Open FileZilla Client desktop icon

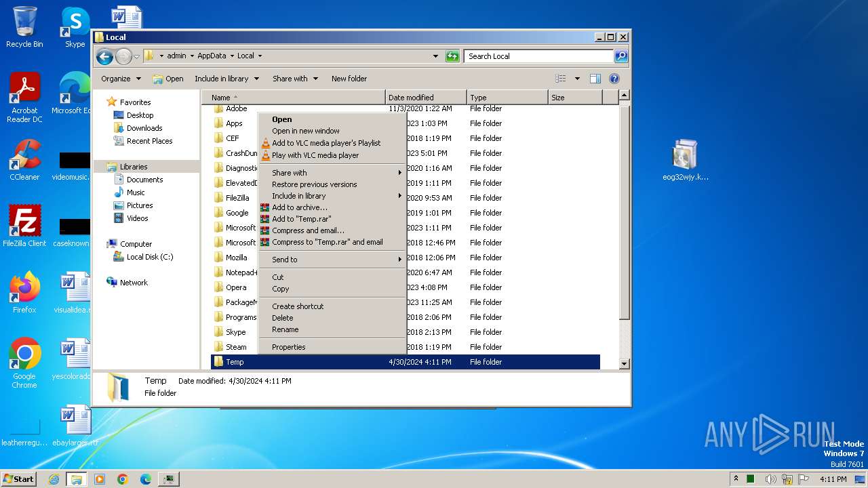click(x=24, y=226)
